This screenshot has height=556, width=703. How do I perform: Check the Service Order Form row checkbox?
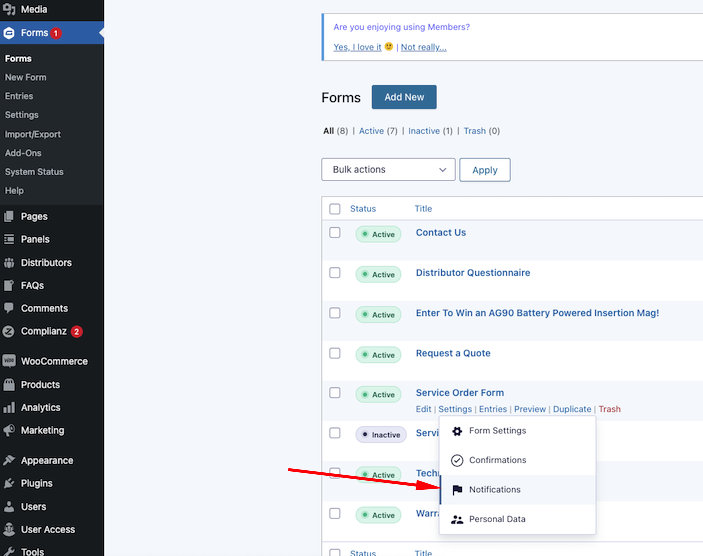coord(335,393)
